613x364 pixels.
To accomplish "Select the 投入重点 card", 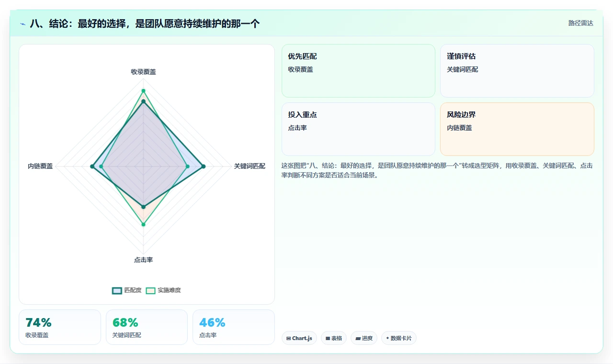I will pos(358,129).
